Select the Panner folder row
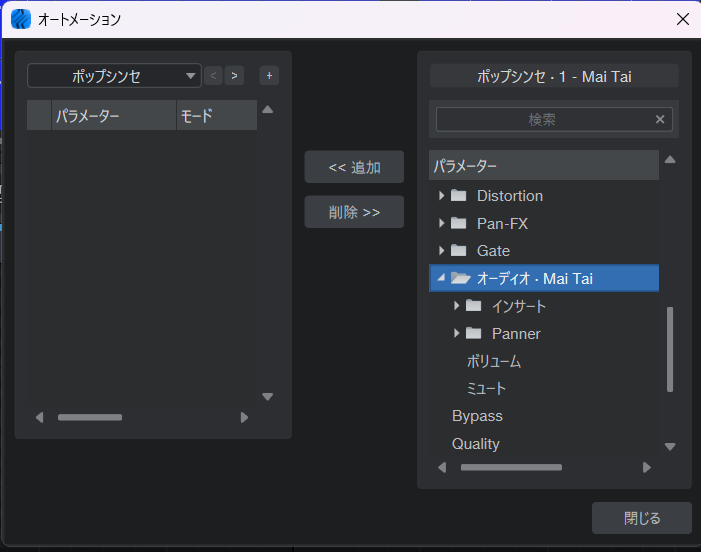701x552 pixels. coord(544,333)
